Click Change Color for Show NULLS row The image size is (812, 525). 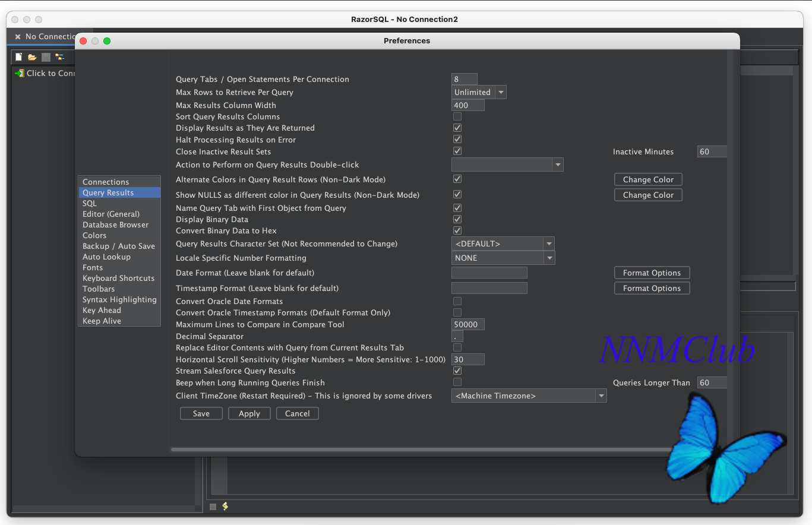coord(648,195)
